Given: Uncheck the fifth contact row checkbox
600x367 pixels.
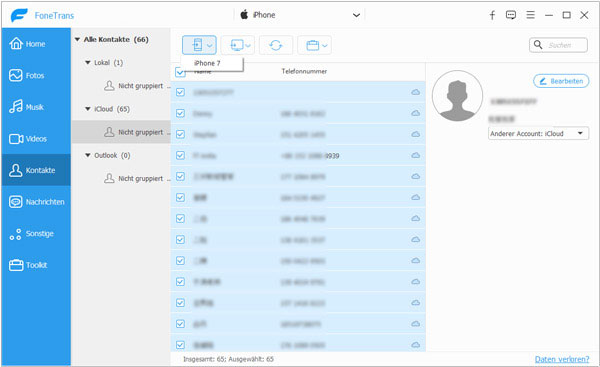Looking at the screenshot, I should [180, 176].
